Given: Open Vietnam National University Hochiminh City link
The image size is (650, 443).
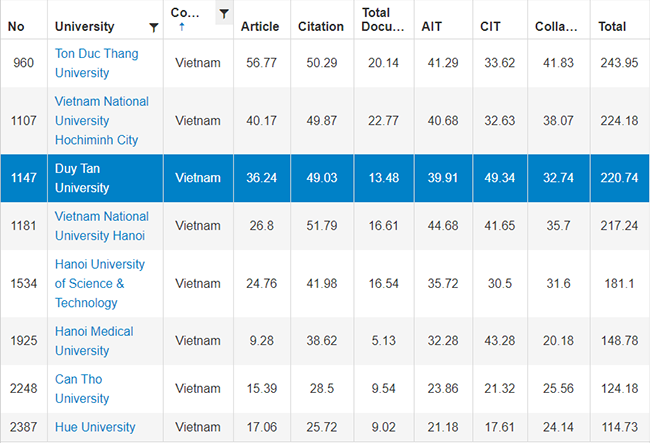Looking at the screenshot, I should tap(101, 120).
